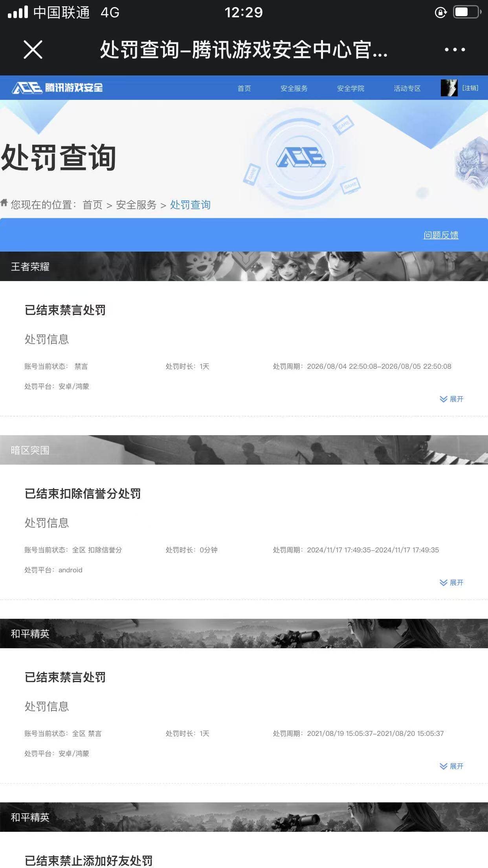Screen dimensions: 488x868
Task: Click the ACE 腾讯游戏安全 logo
Action: (57, 88)
